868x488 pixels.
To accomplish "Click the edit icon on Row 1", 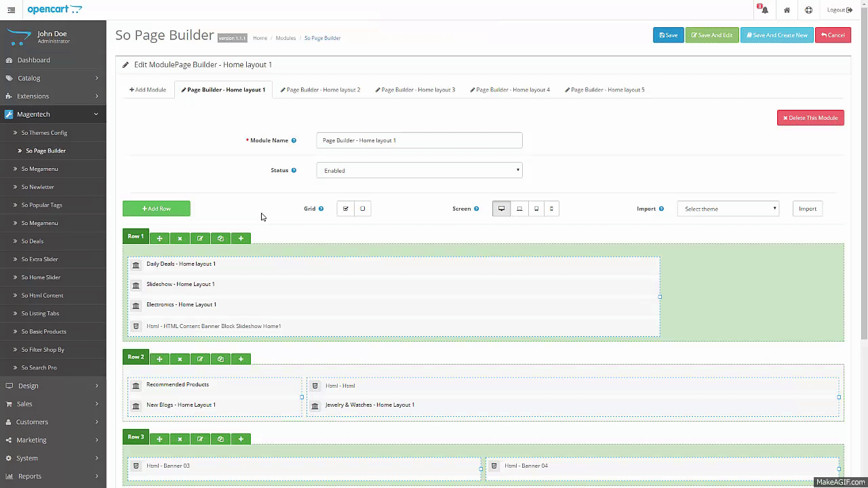I will (x=200, y=239).
